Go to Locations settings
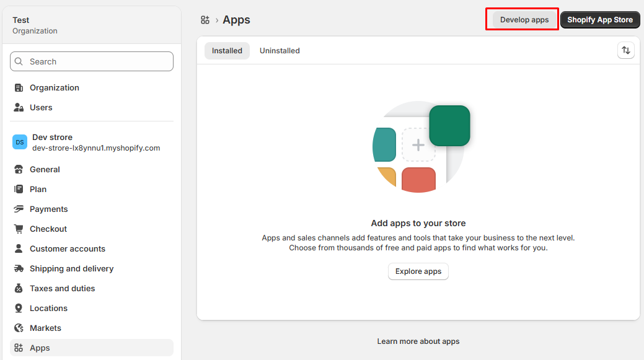Image resolution: width=644 pixels, height=360 pixels. [x=92, y=309]
